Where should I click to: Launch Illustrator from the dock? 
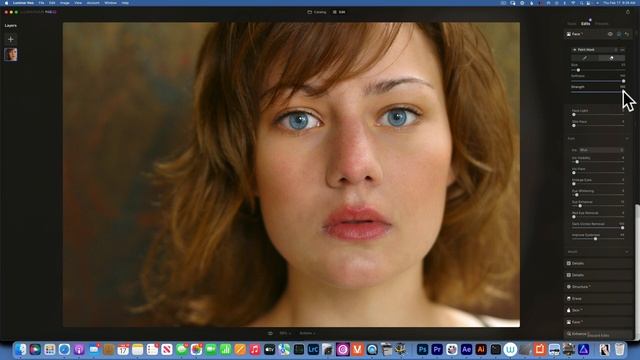pos(481,349)
